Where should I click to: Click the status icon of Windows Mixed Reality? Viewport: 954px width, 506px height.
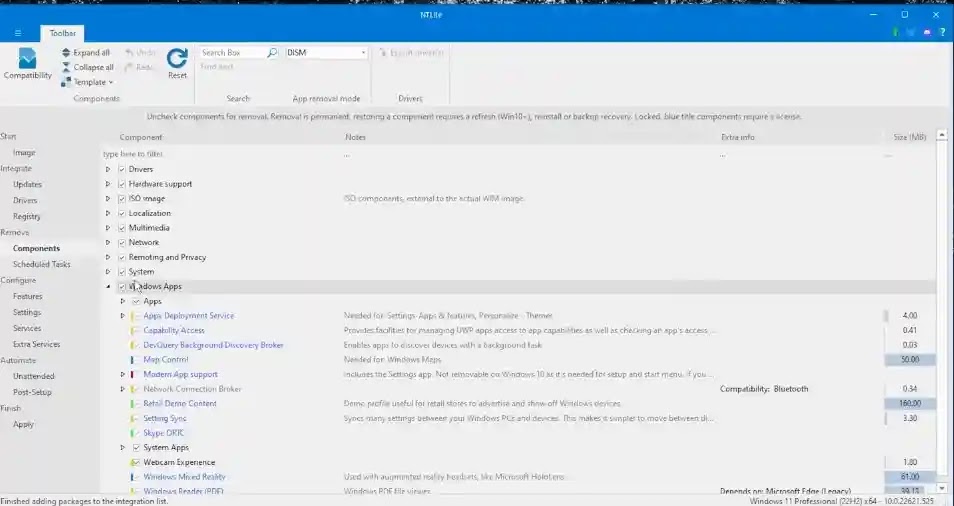[133, 477]
